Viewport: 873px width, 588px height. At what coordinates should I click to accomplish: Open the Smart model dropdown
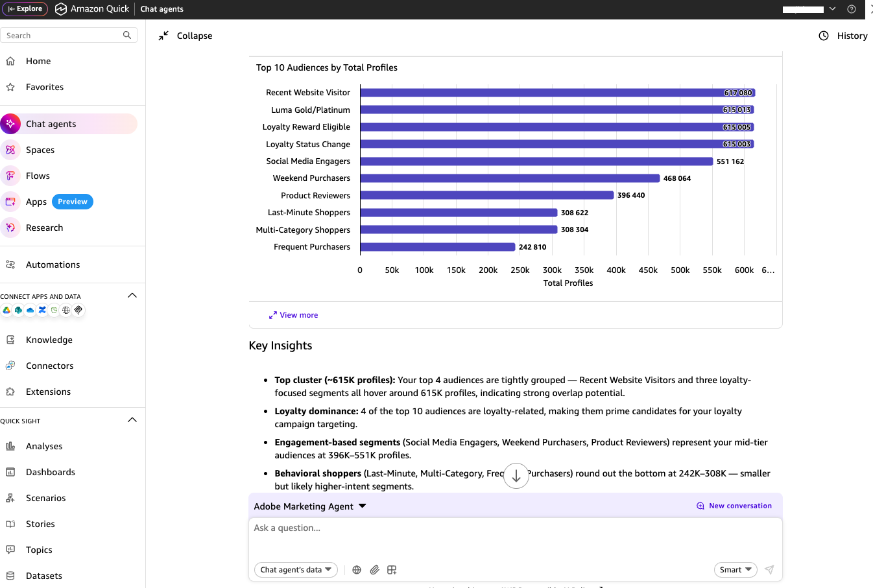coord(735,570)
